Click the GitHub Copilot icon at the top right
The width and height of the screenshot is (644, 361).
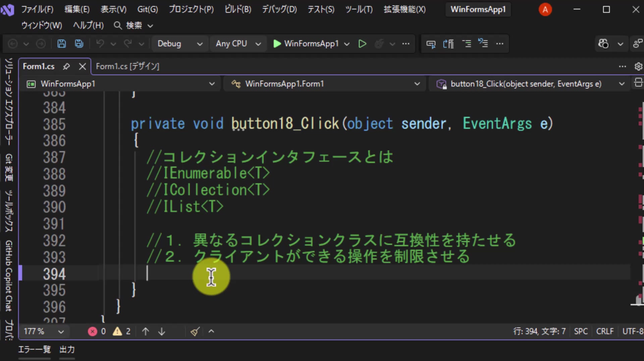[603, 44]
